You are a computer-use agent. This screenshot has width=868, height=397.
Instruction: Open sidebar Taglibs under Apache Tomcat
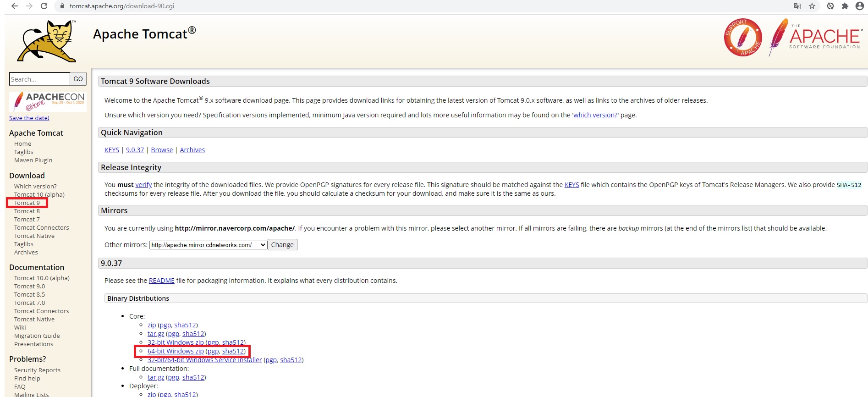24,152
